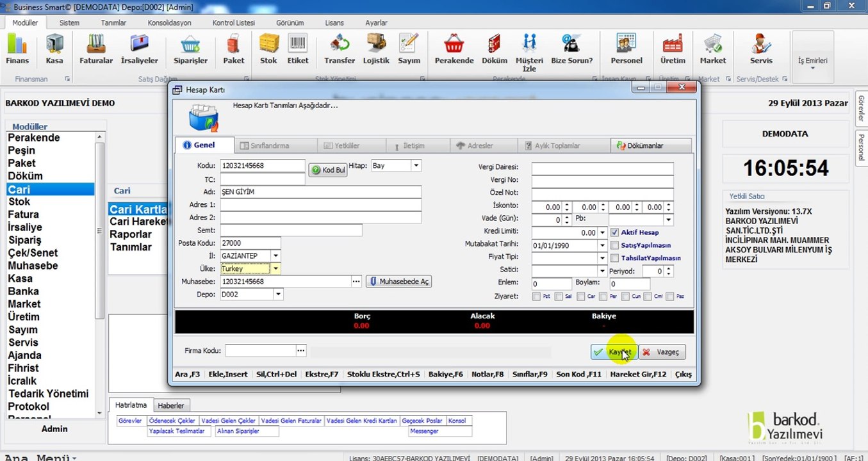Open the Hitap dropdown showing Bay
This screenshot has width=868, height=461.
point(416,166)
